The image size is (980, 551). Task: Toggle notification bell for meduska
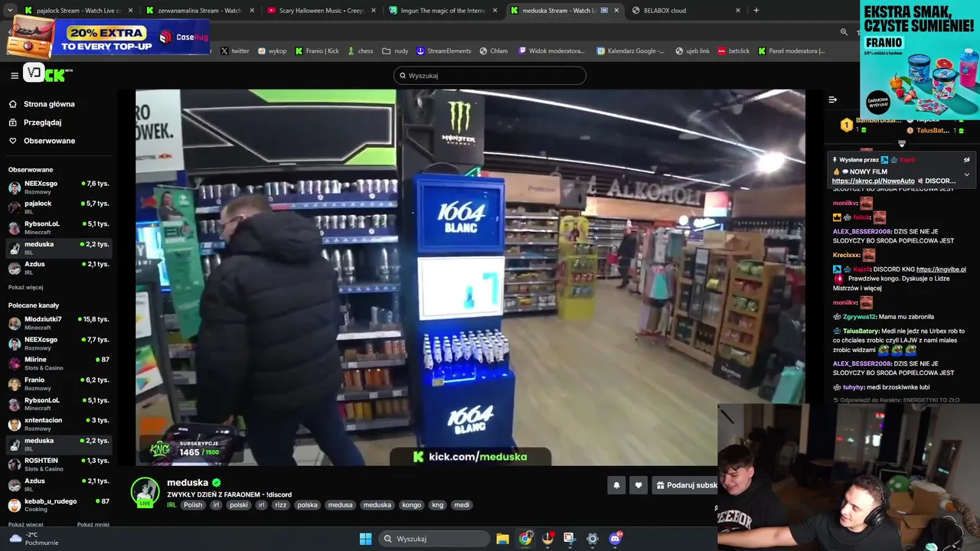[x=616, y=485]
